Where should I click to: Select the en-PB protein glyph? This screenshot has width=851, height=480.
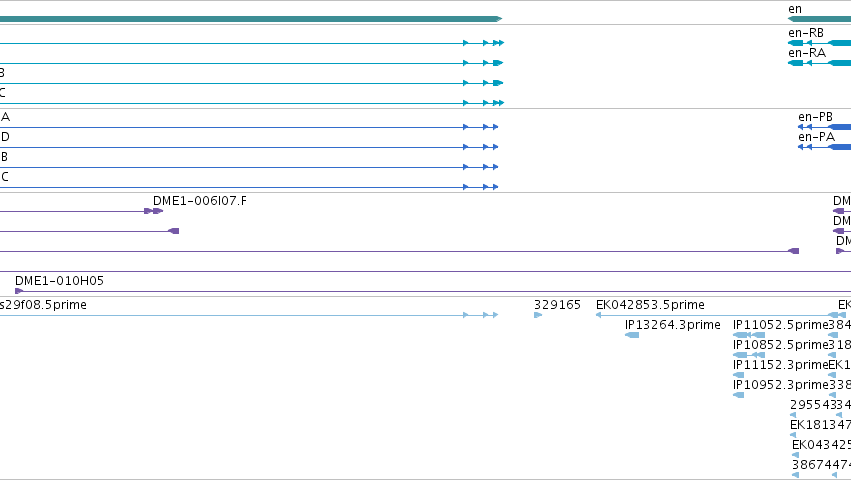click(x=824, y=127)
